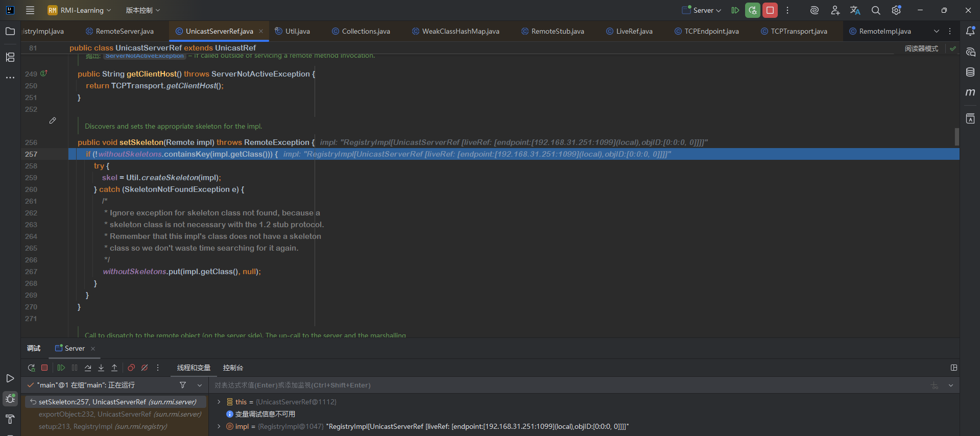Open the View Breakpoints dialog icon
Image resolution: width=980 pixels, height=436 pixels.
coord(131,368)
